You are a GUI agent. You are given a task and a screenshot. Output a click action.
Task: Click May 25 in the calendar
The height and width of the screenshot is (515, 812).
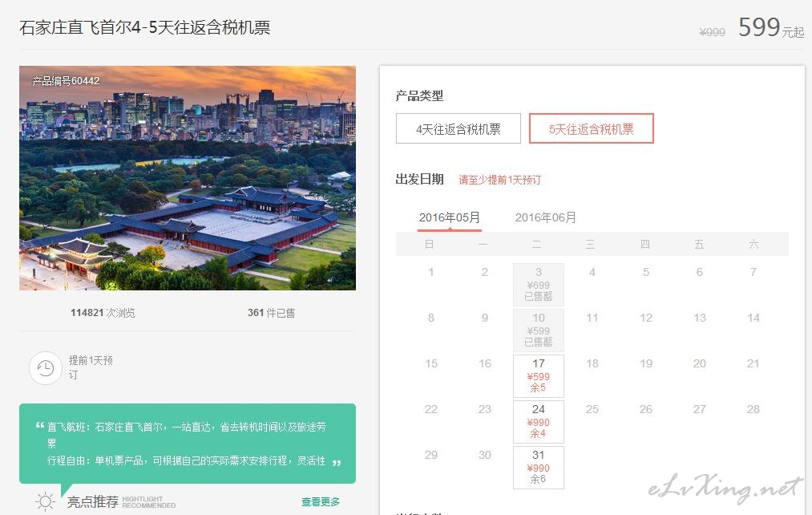[x=592, y=409]
